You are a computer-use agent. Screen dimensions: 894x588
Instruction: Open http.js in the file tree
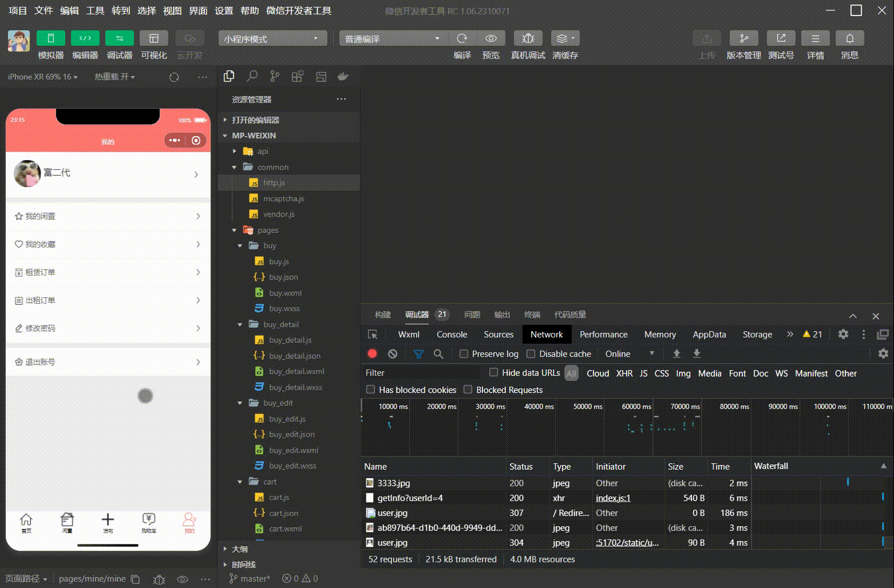click(288, 182)
